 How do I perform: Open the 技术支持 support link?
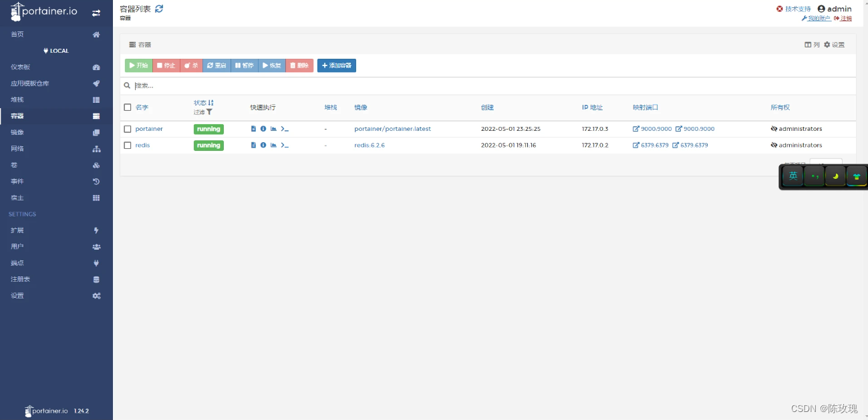(x=794, y=9)
